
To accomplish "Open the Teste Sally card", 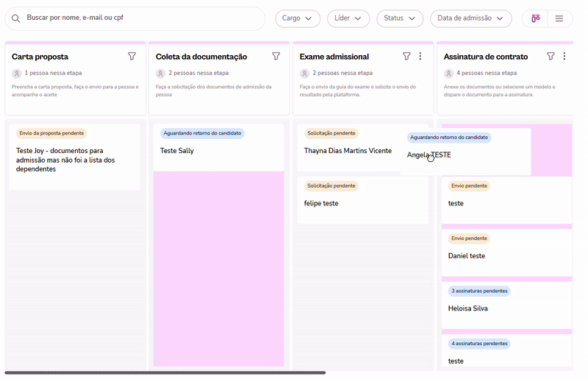I will 218,147.
